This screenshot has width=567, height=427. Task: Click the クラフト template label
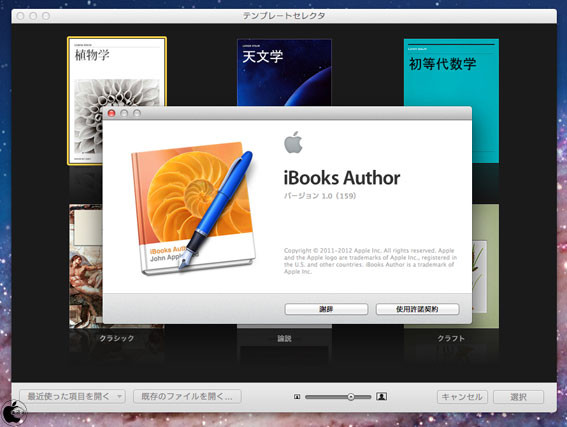[x=451, y=338]
